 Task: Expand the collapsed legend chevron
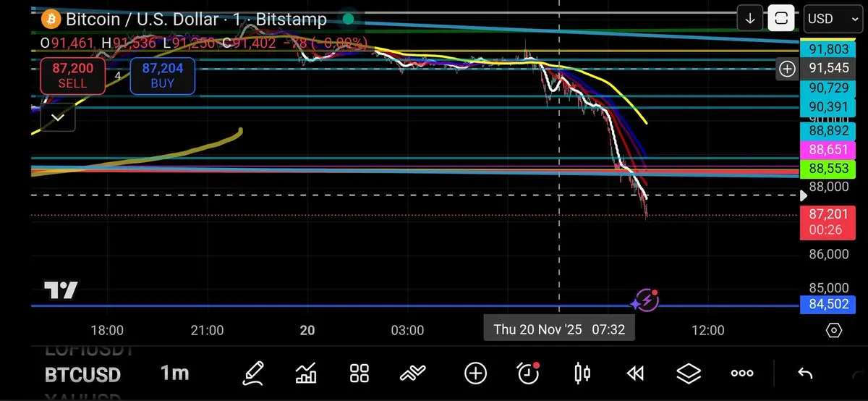click(x=58, y=117)
